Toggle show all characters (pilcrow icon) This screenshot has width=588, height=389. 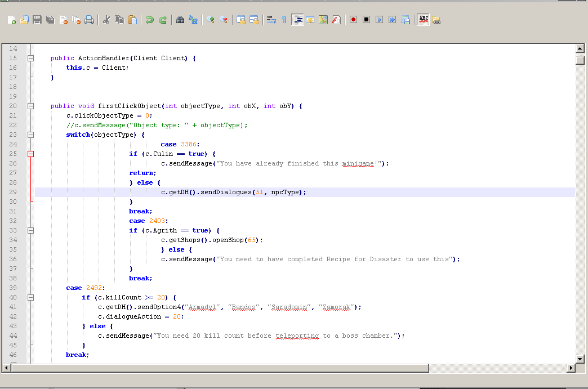pos(284,20)
